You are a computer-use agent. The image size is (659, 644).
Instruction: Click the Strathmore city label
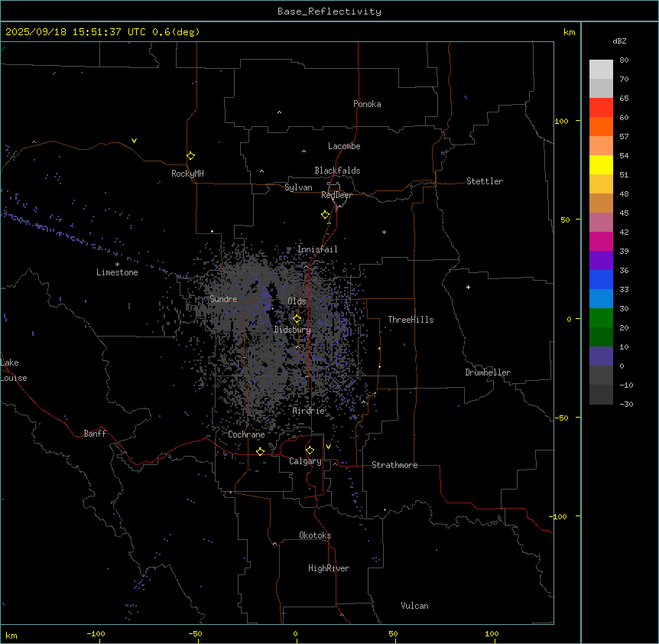pos(394,465)
